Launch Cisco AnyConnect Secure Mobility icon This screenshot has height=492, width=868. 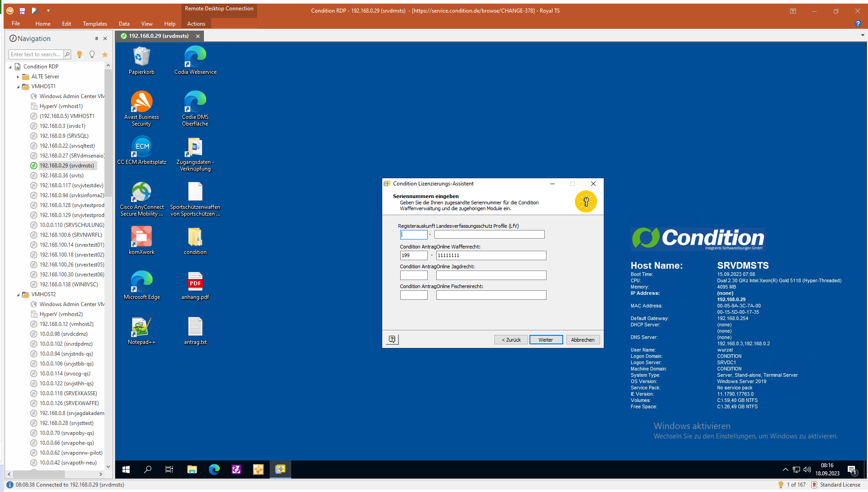[141, 192]
